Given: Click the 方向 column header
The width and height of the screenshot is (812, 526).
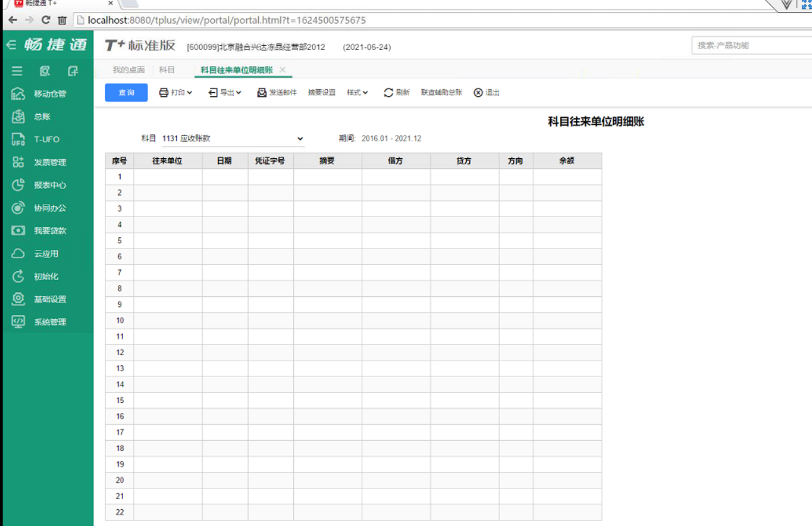Looking at the screenshot, I should point(516,161).
